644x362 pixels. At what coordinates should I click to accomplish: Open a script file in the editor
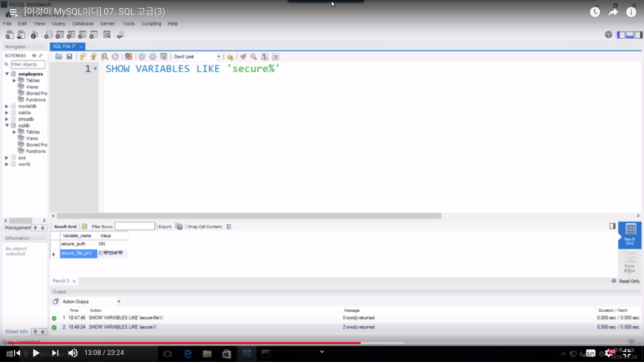click(x=59, y=57)
